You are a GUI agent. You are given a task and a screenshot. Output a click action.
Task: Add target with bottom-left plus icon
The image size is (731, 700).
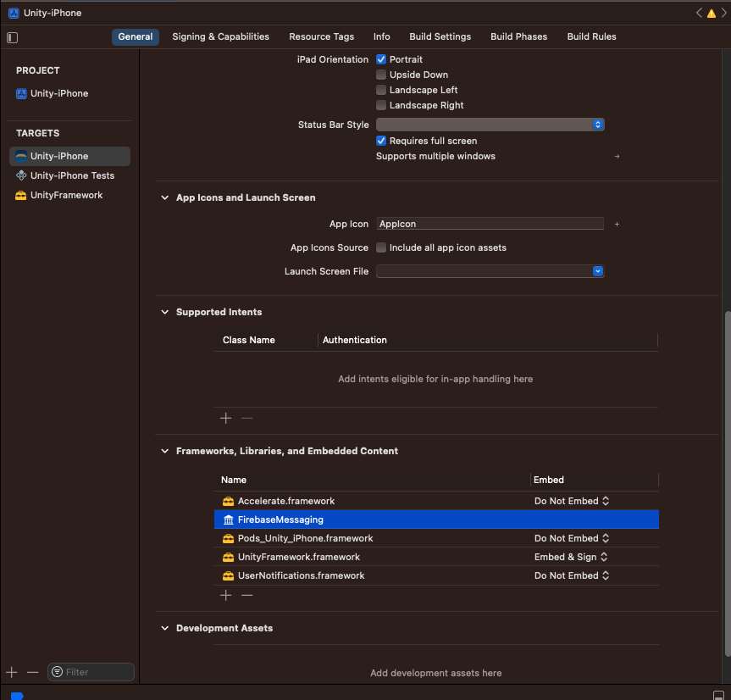(12, 672)
